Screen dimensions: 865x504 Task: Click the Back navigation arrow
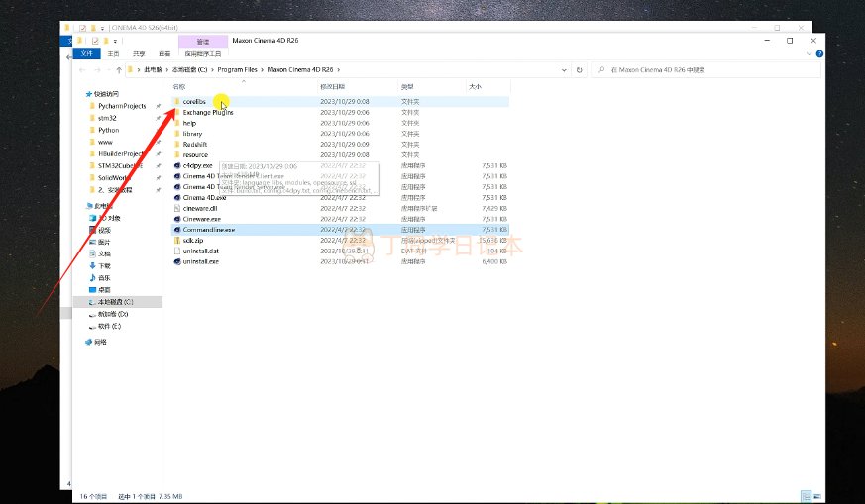click(x=83, y=71)
